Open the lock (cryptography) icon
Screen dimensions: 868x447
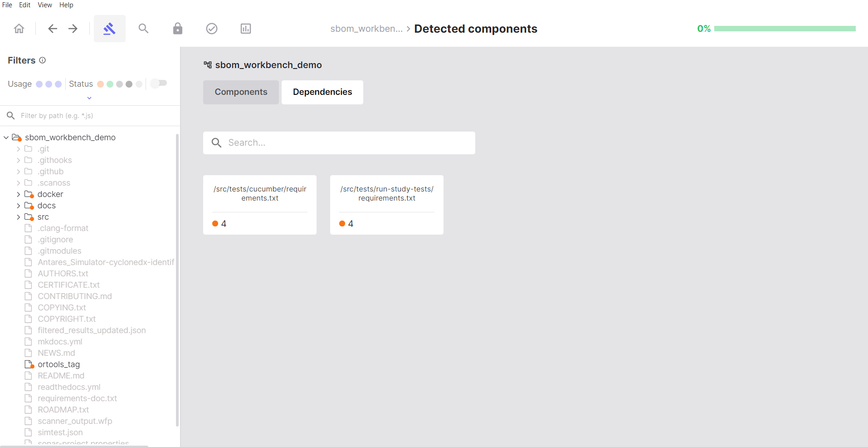[x=178, y=29]
